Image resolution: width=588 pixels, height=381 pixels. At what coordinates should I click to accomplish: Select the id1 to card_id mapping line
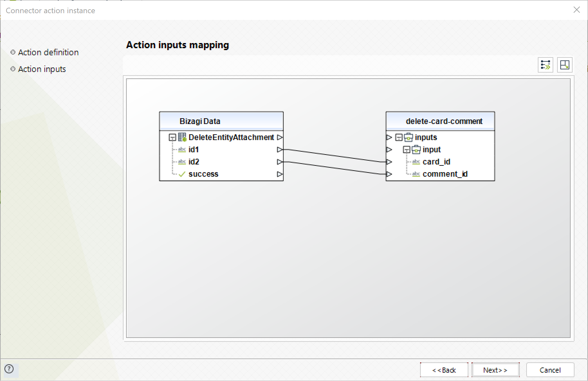click(x=335, y=156)
